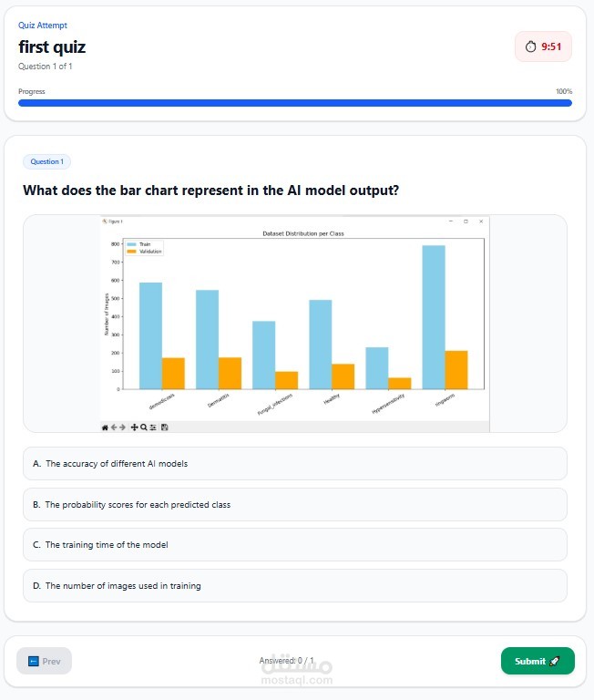The height and width of the screenshot is (700, 594).
Task: Select the Pan tool in the figure toolbar
Action: [135, 427]
